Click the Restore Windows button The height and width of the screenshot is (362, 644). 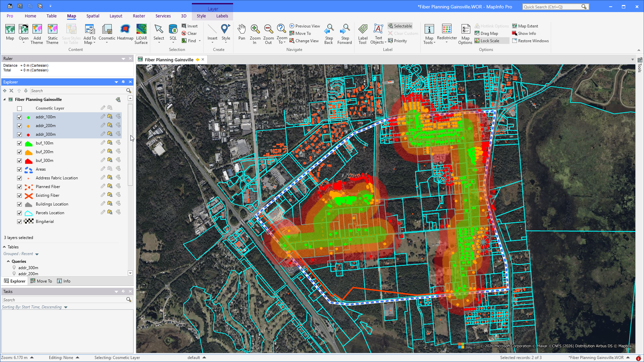530,41
